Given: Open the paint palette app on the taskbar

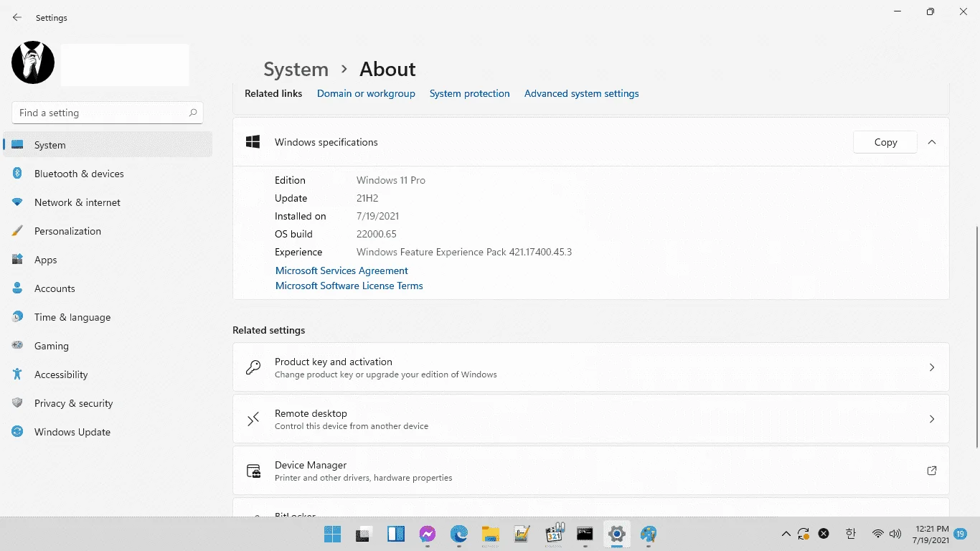Looking at the screenshot, I should click(x=649, y=534).
